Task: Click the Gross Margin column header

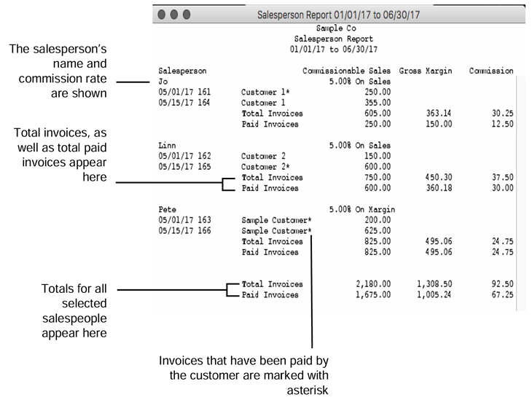Action: [426, 71]
